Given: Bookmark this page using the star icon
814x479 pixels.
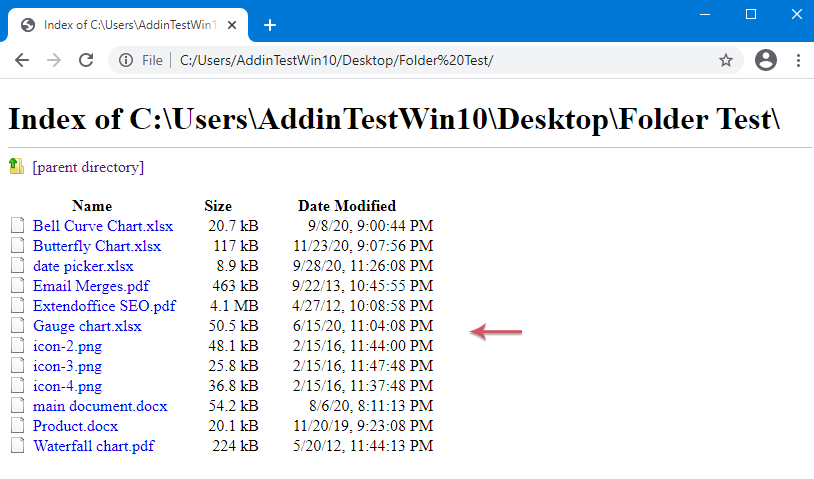Looking at the screenshot, I should [x=726, y=60].
